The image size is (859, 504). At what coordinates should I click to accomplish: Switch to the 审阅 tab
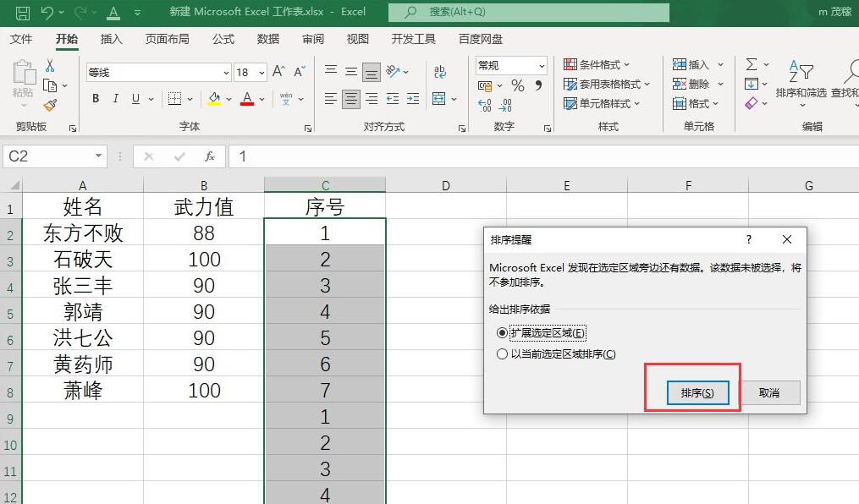click(313, 39)
